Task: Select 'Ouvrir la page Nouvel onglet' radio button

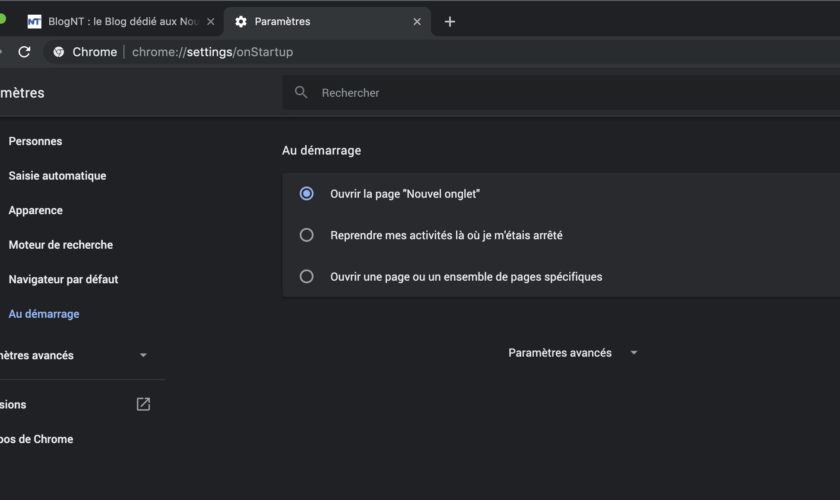Action: [307, 194]
